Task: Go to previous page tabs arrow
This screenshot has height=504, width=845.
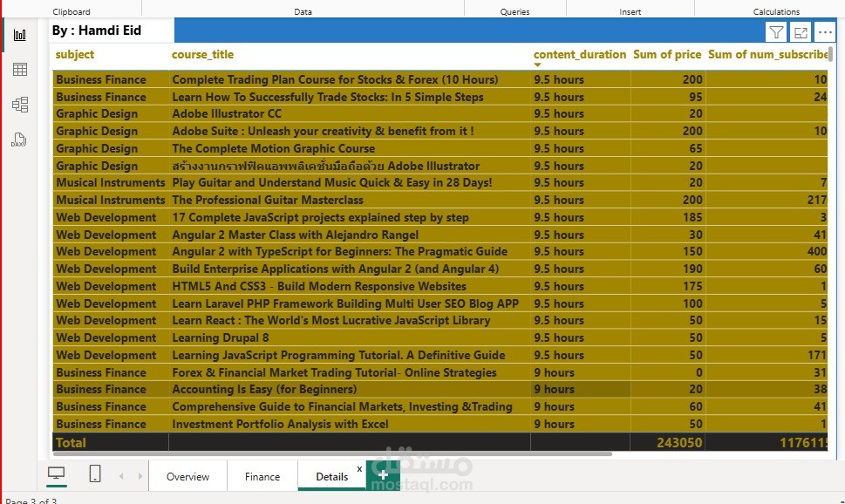Action: click(x=121, y=476)
